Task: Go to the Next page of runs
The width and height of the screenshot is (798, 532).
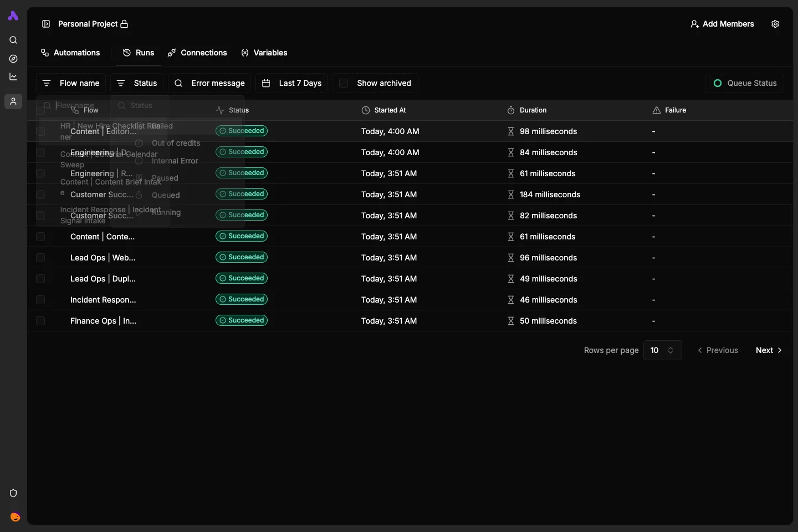Action: (769, 350)
